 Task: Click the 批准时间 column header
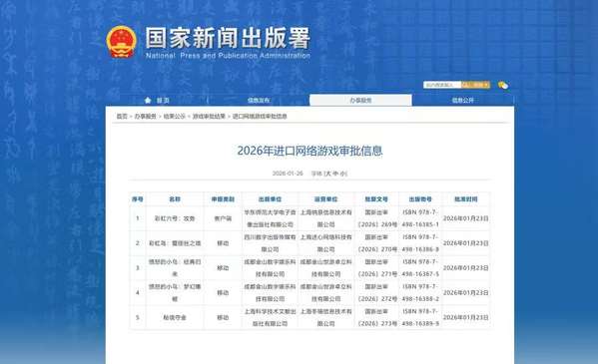[x=465, y=199]
